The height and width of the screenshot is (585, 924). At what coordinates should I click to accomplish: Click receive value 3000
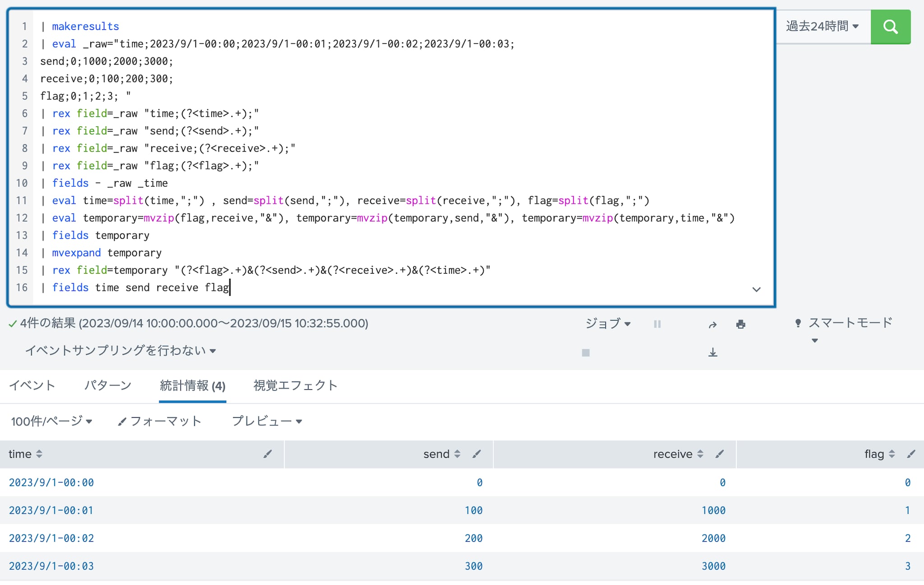click(714, 567)
